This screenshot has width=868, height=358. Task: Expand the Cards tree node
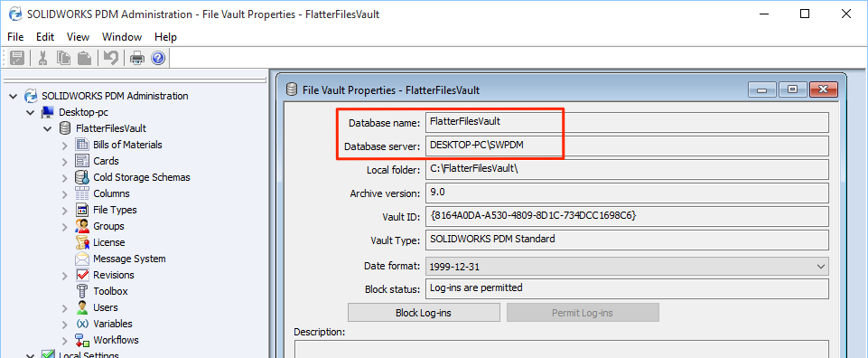[65, 161]
